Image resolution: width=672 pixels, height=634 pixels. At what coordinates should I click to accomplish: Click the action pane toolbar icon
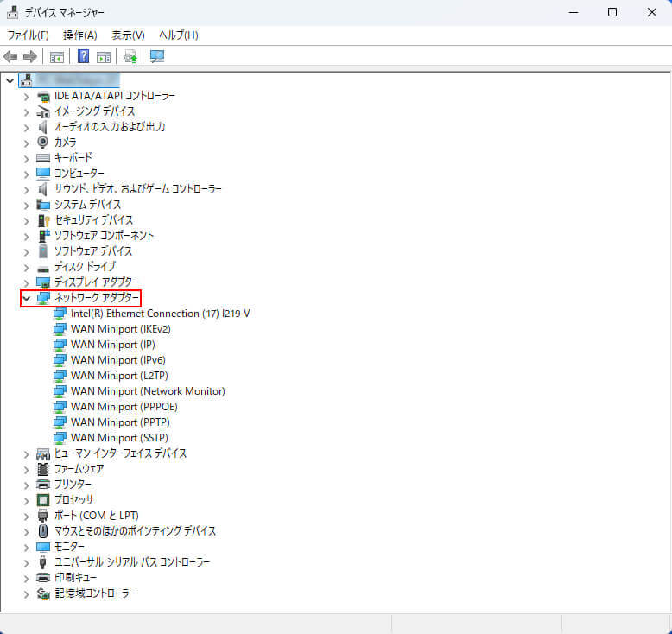104,57
